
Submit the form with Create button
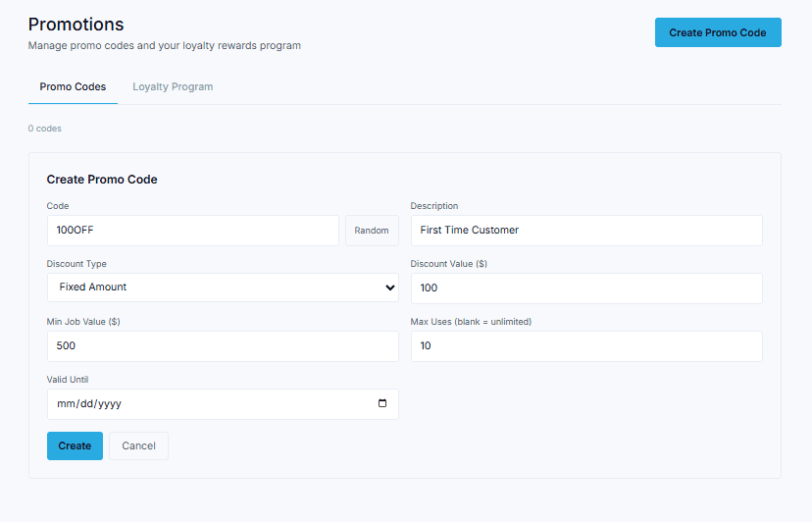(76, 445)
